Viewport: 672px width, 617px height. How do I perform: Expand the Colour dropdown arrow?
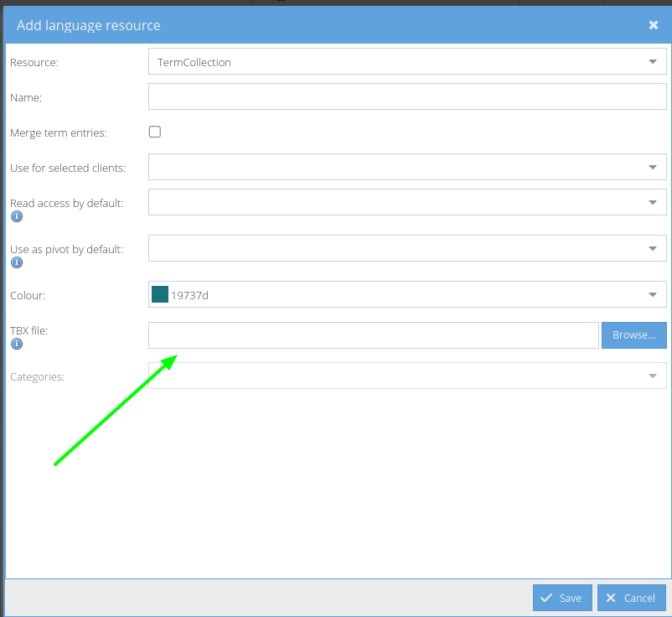tap(653, 294)
